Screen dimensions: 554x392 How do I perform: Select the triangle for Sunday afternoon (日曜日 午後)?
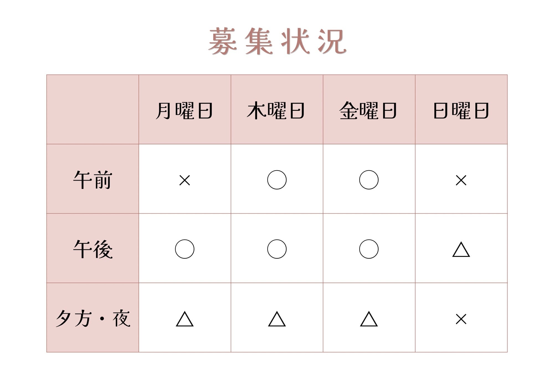click(x=461, y=249)
